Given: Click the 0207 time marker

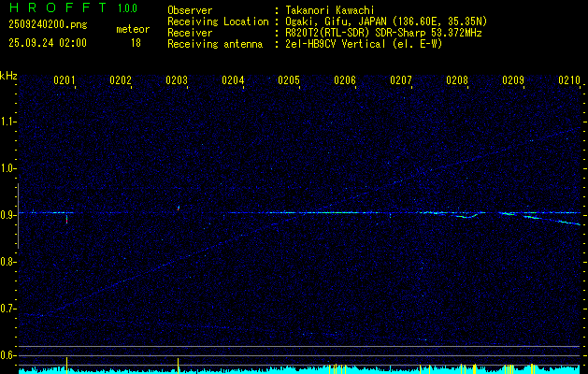Looking at the screenshot, I should pos(401,79).
